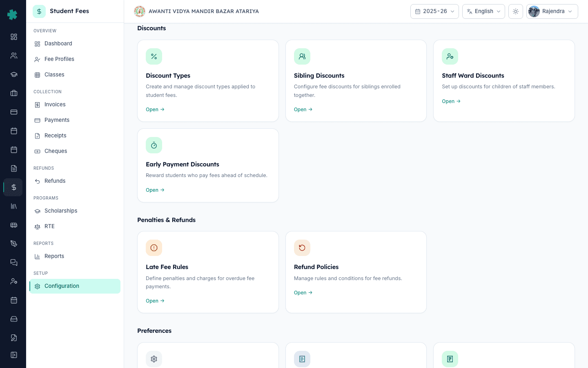
Task: Click the "Discounts" section heading
Action: [x=151, y=28]
